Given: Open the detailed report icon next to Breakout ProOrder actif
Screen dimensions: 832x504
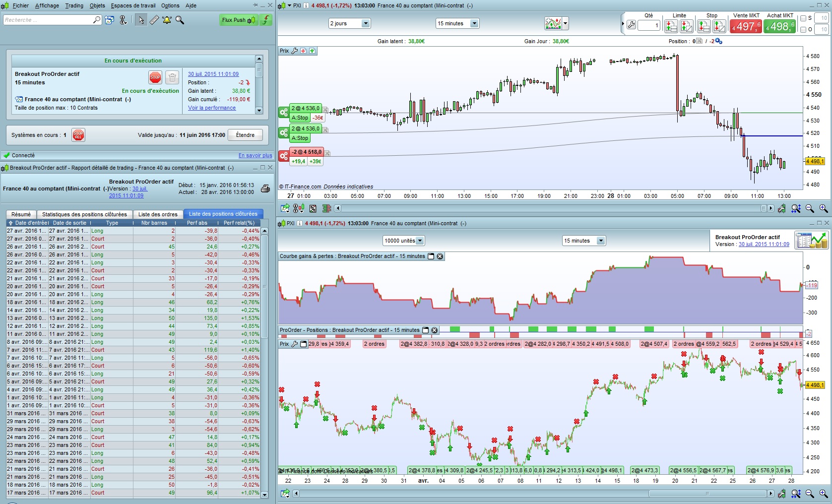Looking at the screenshot, I should tap(811, 241).
